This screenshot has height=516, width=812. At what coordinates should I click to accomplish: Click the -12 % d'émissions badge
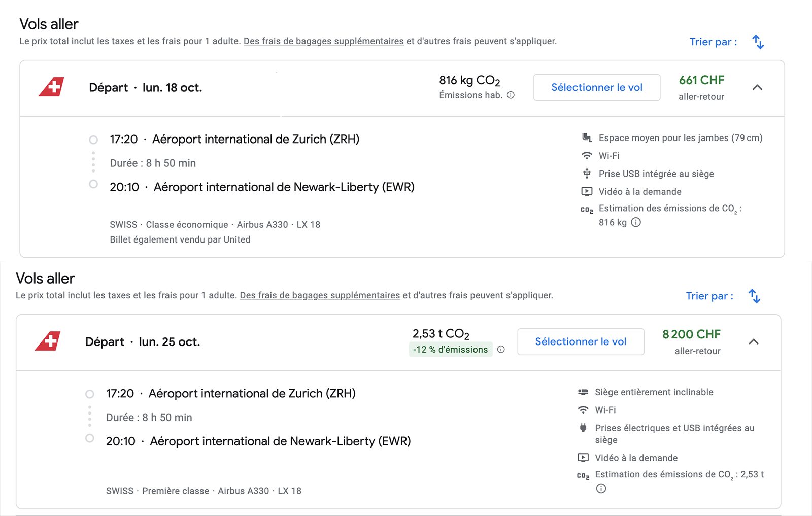[450, 349]
